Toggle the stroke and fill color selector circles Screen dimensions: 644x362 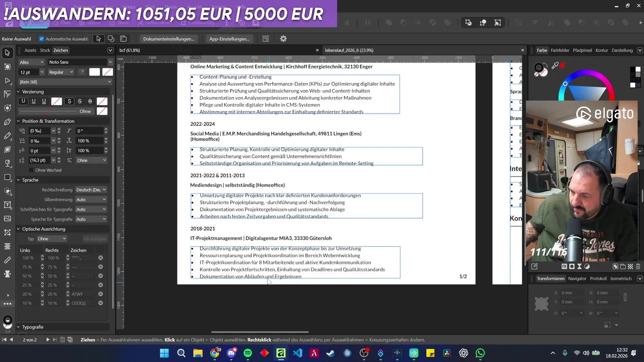click(540, 69)
